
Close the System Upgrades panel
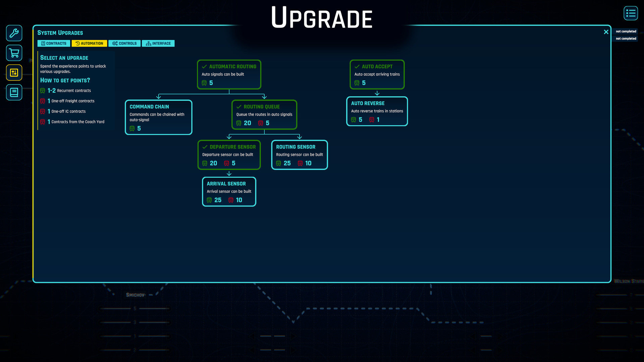click(606, 32)
